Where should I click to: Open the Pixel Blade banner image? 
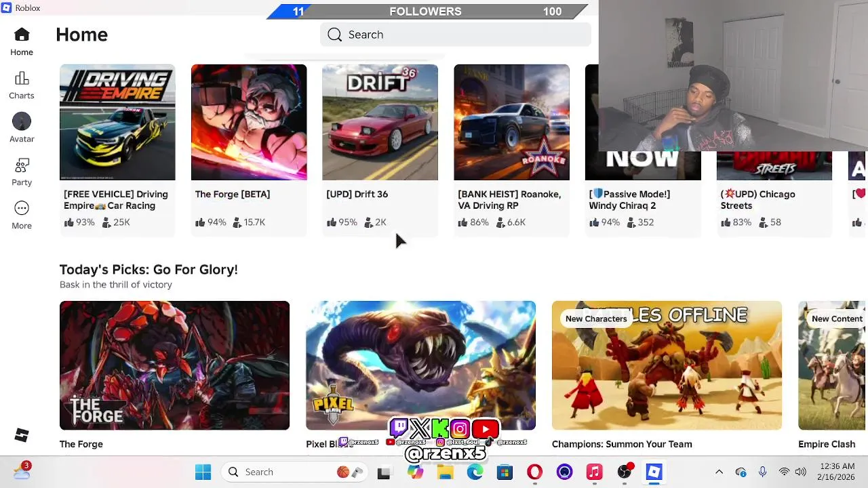(420, 365)
